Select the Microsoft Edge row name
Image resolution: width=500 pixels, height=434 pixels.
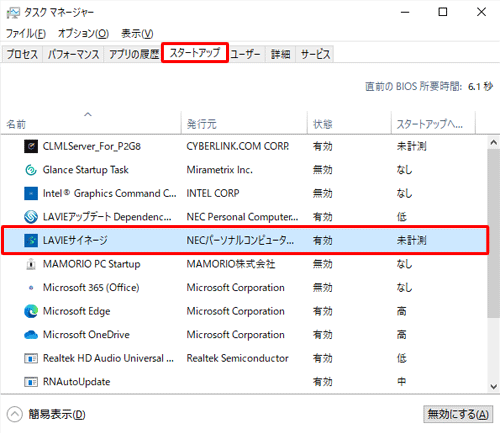[x=76, y=311]
